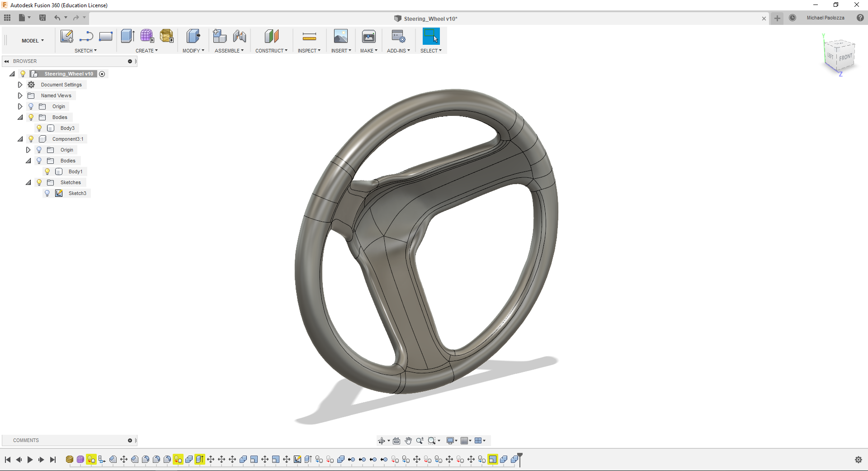Viewport: 868px width, 471px height.
Task: Open the Viewports dropdown
Action: pos(480,441)
